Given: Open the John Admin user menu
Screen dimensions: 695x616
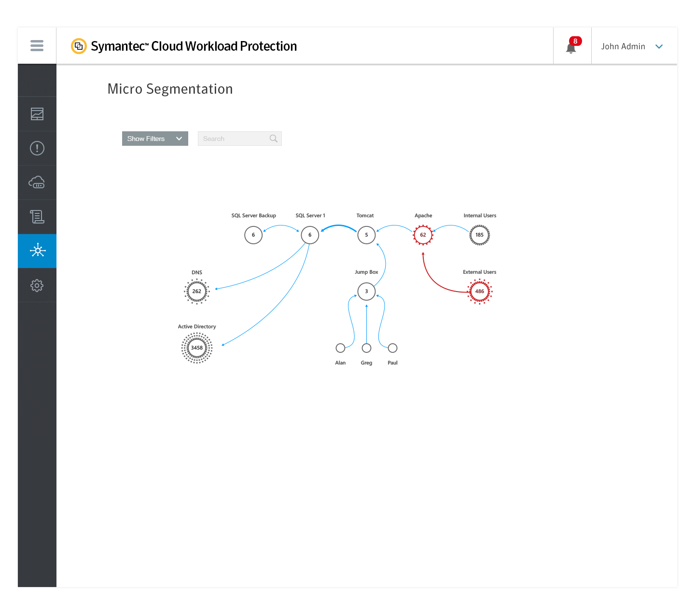Looking at the screenshot, I should point(632,46).
